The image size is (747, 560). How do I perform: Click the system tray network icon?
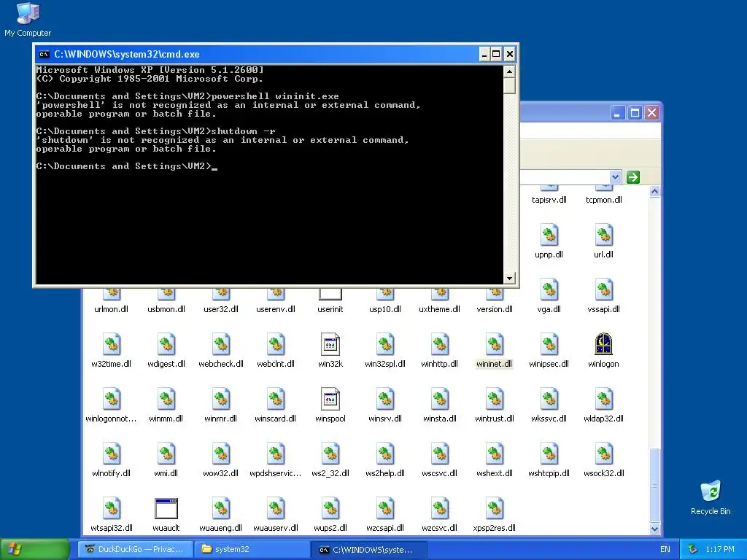[x=693, y=549]
